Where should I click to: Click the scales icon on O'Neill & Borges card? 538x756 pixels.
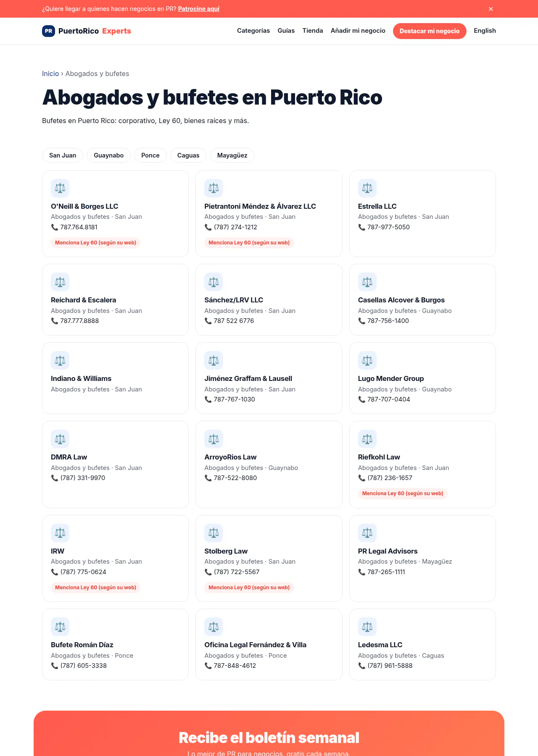point(60,188)
